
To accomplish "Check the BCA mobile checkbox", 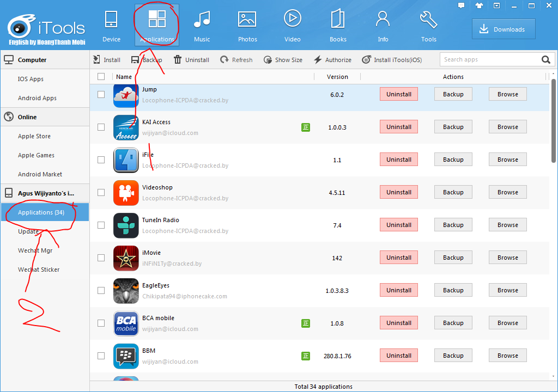I will pos(101,323).
